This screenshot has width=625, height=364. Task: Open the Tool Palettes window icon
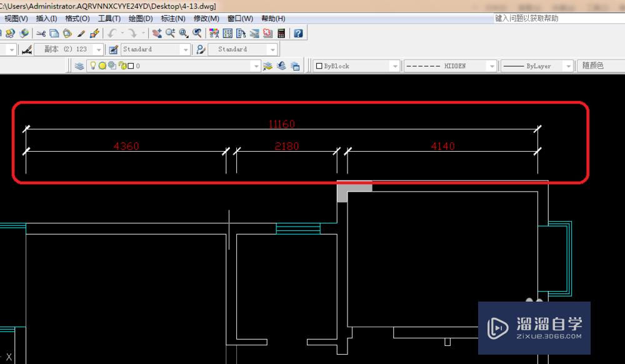pos(241,34)
